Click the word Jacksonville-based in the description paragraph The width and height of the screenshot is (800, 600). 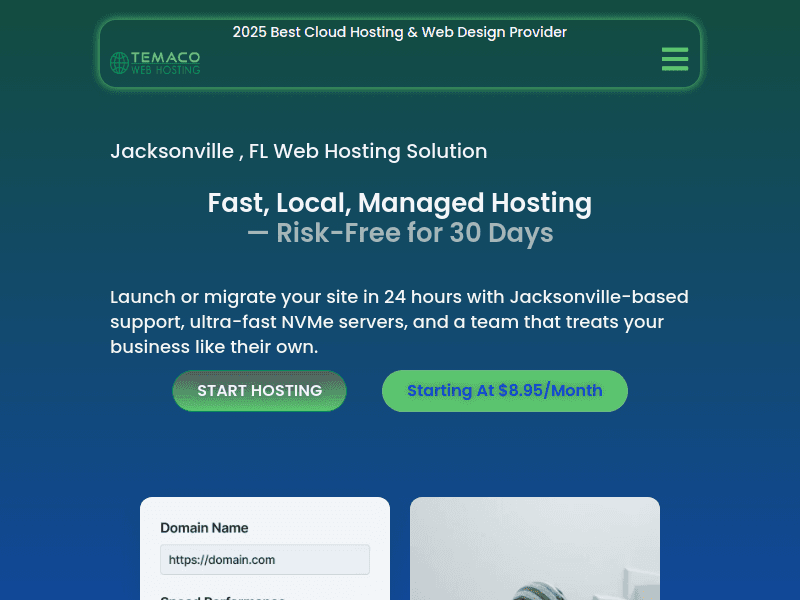(598, 297)
